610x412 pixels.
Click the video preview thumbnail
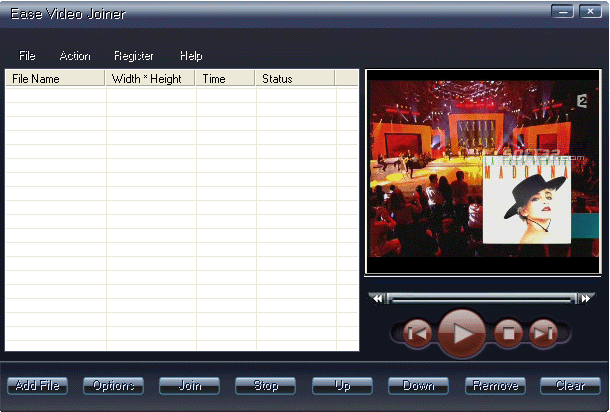[483, 172]
